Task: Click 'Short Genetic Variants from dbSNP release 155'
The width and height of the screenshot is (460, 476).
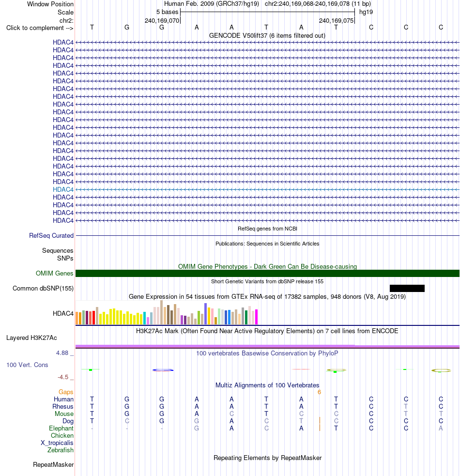Action: tap(267, 281)
